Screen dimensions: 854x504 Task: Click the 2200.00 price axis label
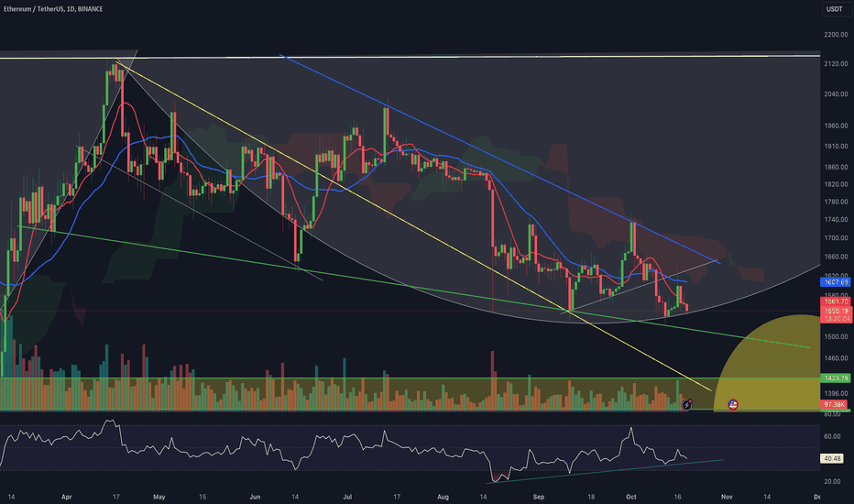836,35
